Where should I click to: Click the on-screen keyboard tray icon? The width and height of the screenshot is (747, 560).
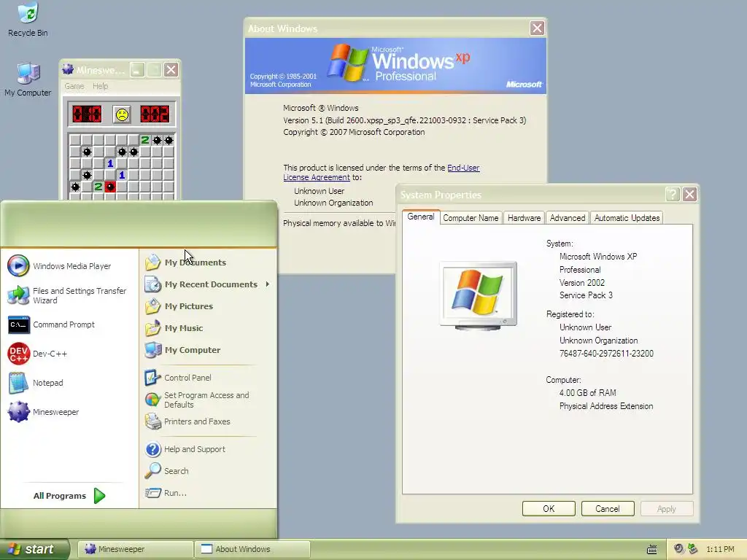[651, 550]
